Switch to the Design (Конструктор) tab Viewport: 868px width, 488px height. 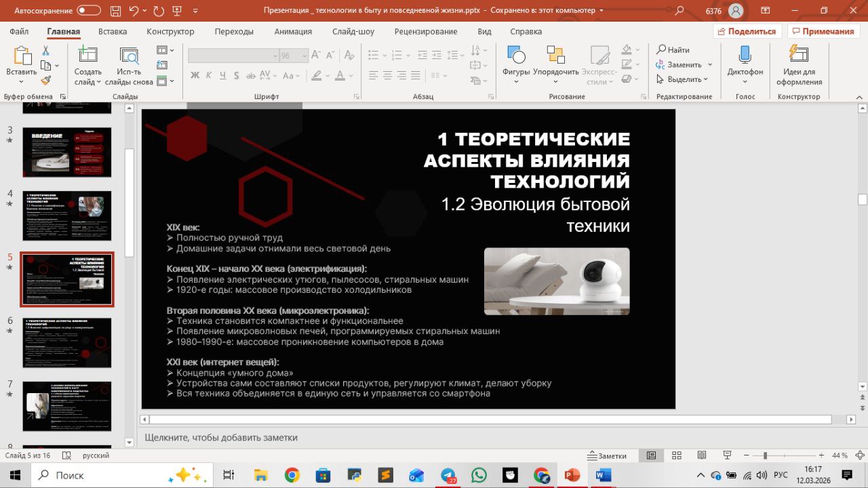point(170,31)
